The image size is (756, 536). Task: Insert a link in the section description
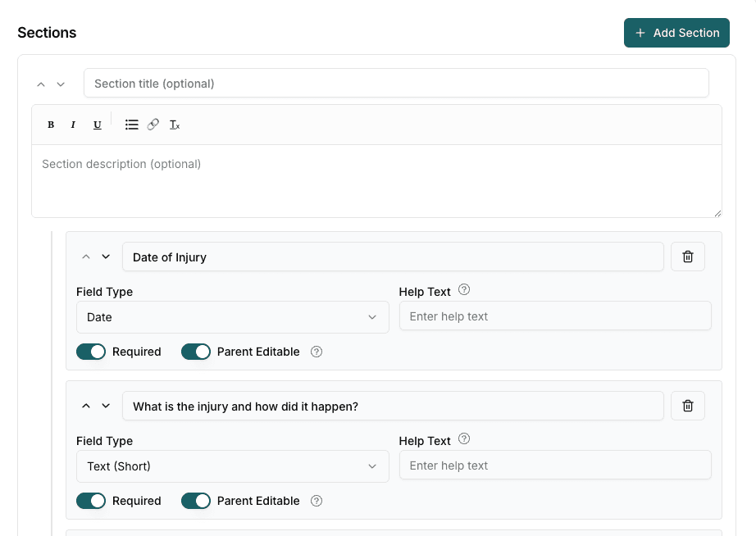[153, 124]
